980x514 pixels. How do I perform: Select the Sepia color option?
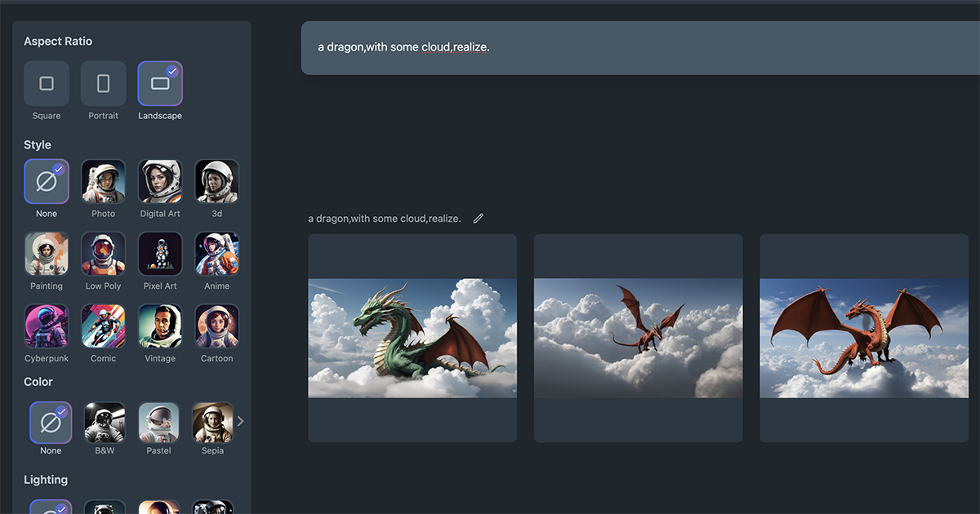212,422
